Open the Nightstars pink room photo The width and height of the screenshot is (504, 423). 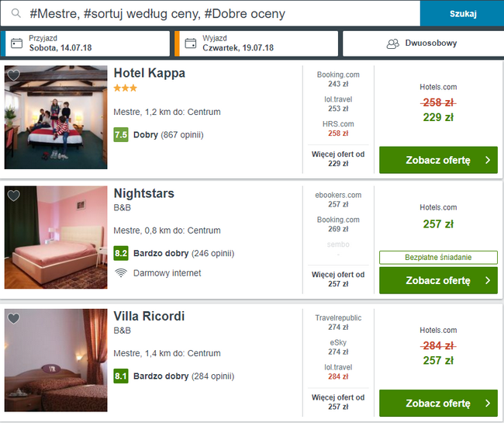click(56, 238)
